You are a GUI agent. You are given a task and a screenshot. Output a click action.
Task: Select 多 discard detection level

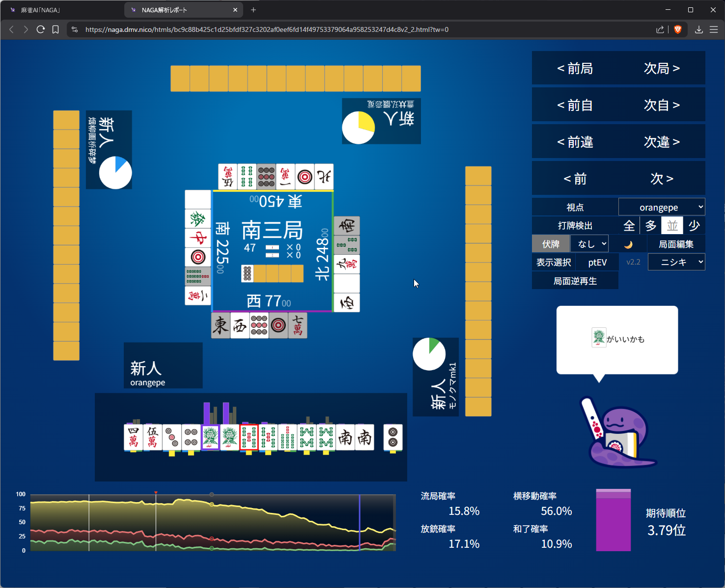tap(651, 226)
